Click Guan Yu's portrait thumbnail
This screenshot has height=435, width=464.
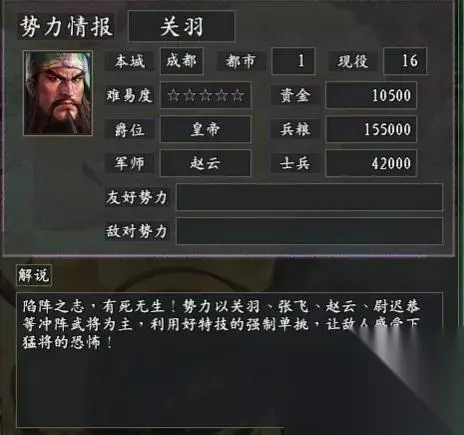coord(58,93)
